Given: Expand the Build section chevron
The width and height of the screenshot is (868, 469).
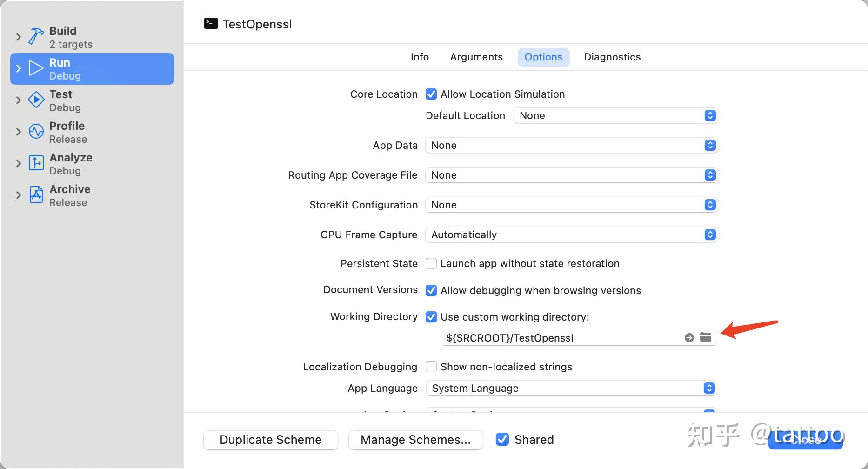Looking at the screenshot, I should pos(18,37).
